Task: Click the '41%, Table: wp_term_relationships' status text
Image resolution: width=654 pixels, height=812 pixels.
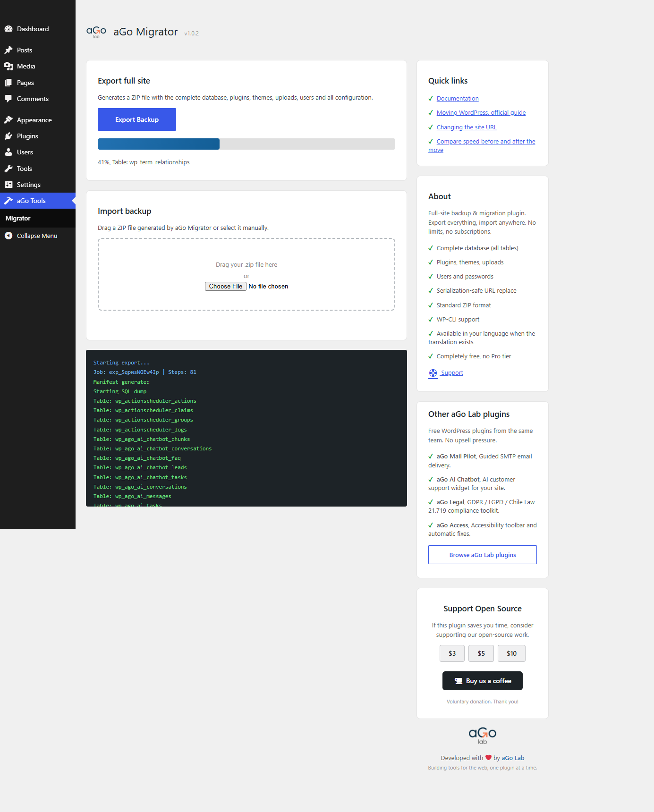Action: [x=144, y=162]
